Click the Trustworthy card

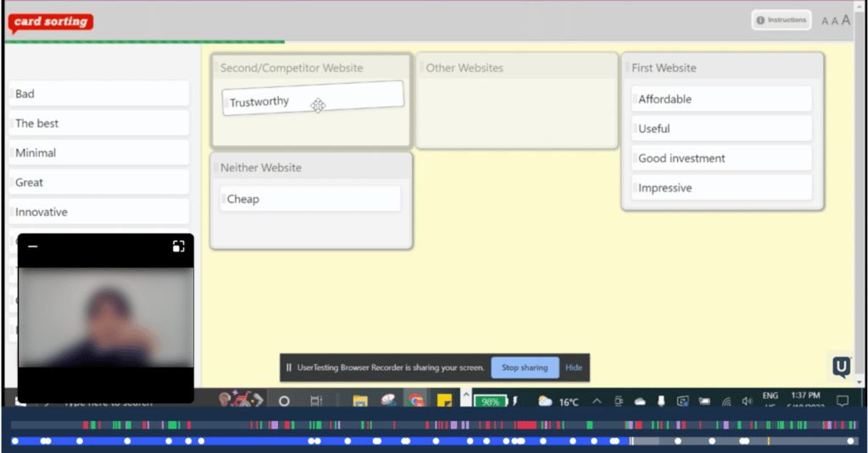click(313, 100)
